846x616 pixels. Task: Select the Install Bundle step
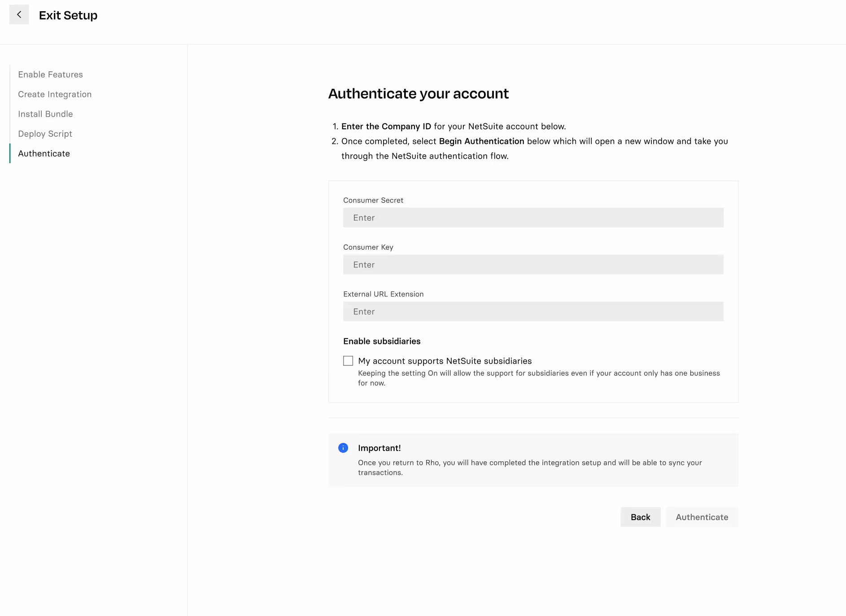45,114
